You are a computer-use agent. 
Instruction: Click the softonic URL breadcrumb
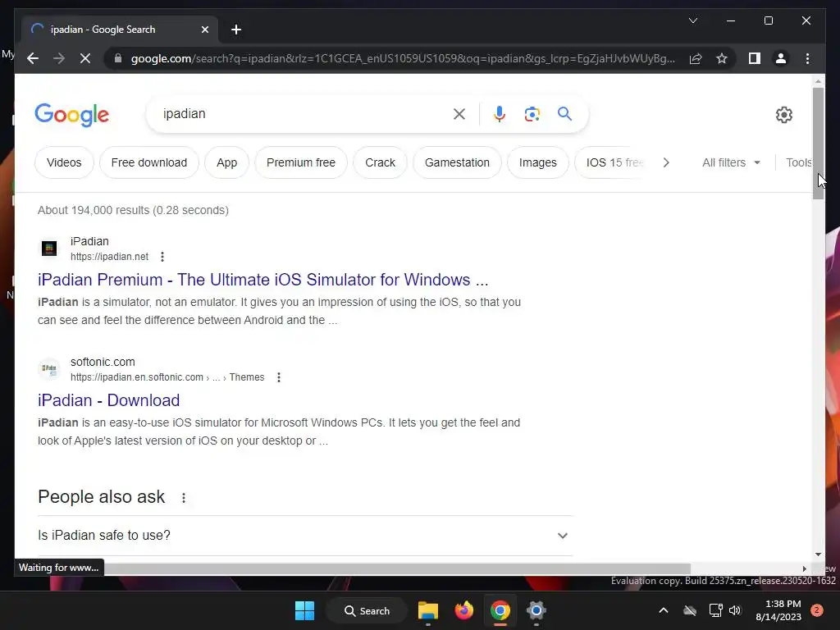coord(167,377)
